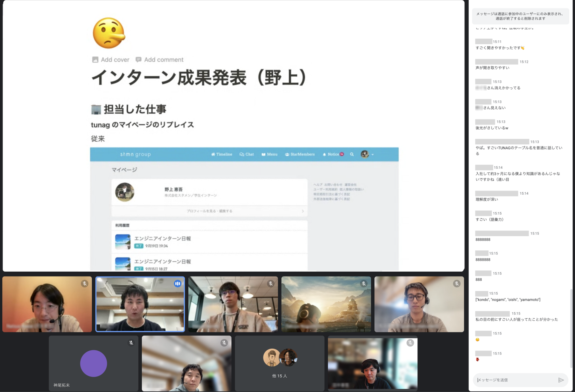Viewport: 575px width, 392px height.
Task: Click the muted mic on the top-left participant
Action: pyautogui.click(x=85, y=284)
